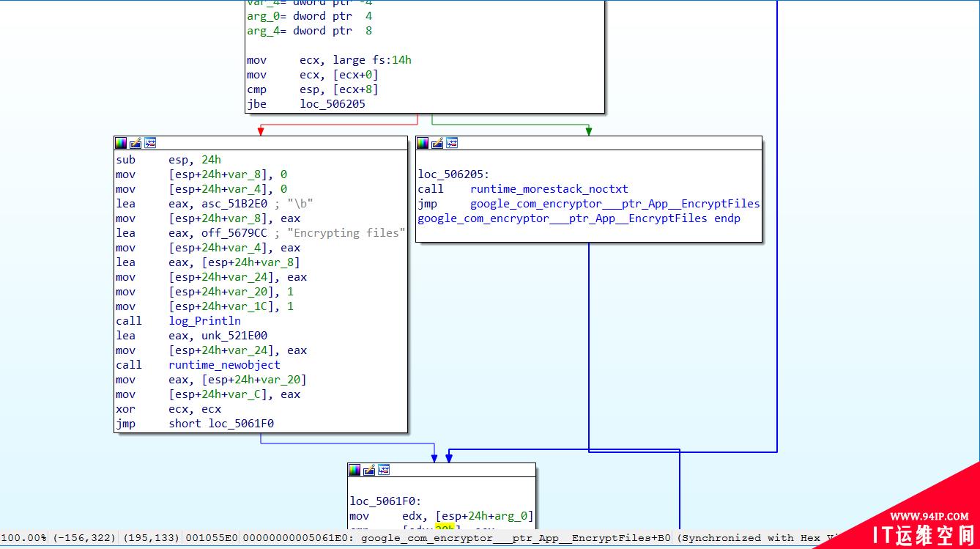Viewport: 980px width, 549px height.
Task: Click the mov [esp+24h+var_20], 1 instruction
Action: tap(205, 292)
